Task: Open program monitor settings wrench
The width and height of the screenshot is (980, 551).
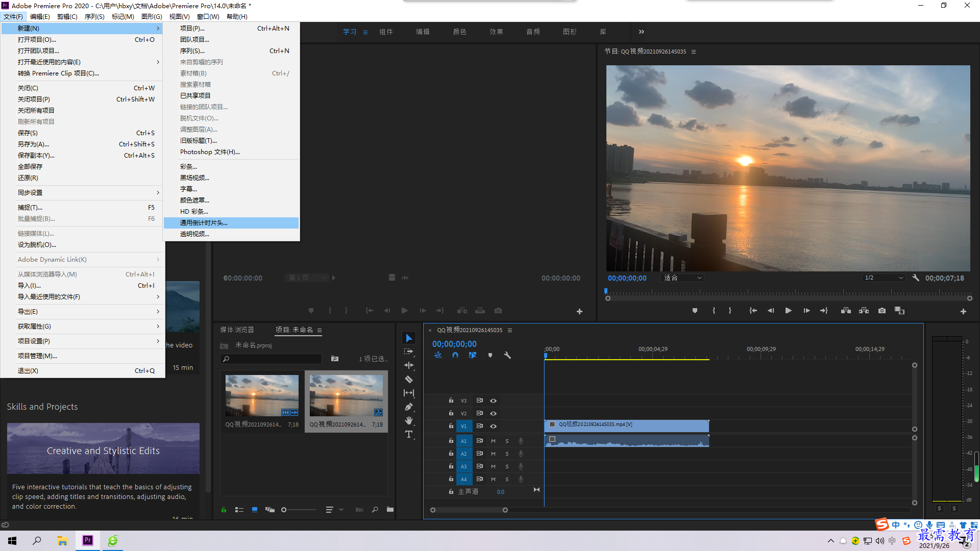Action: (916, 278)
